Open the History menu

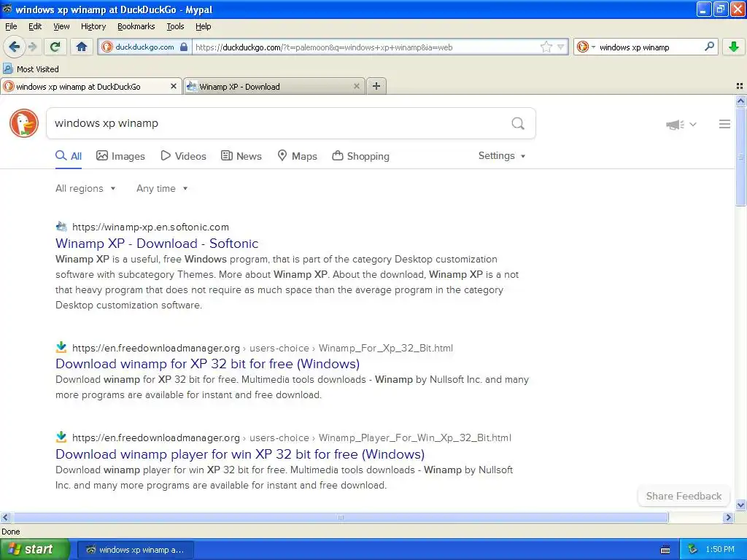pyautogui.click(x=93, y=26)
